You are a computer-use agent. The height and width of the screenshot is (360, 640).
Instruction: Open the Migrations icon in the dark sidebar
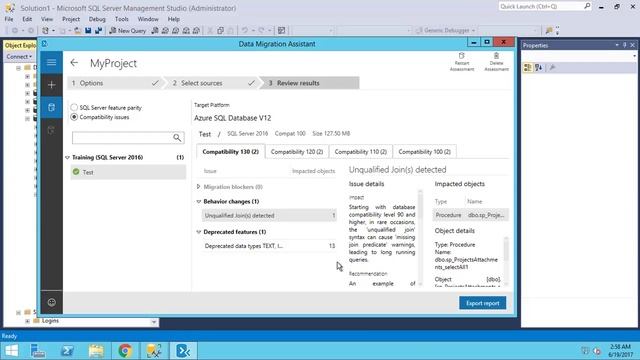click(51, 130)
